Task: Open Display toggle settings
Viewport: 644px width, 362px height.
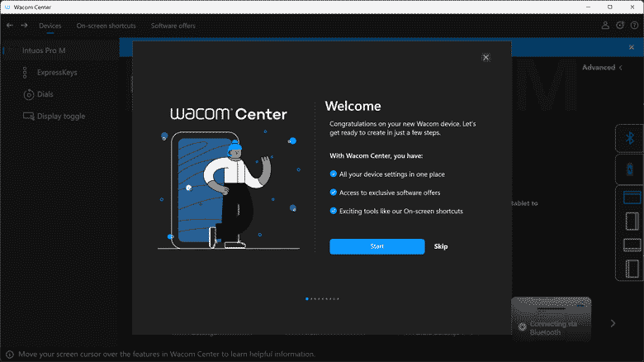Action: tap(61, 117)
